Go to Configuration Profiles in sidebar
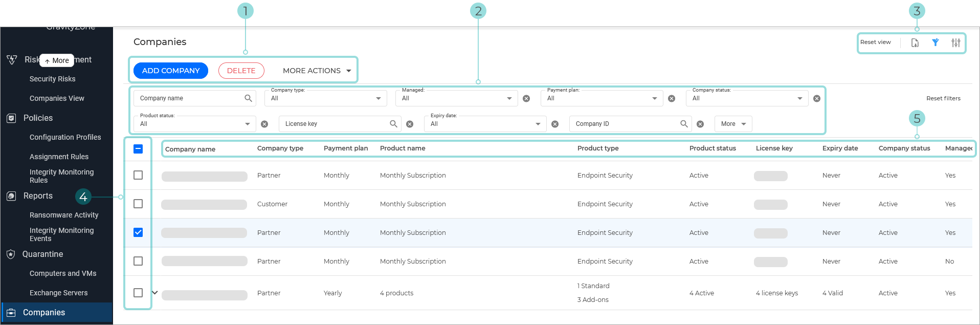 tap(65, 137)
